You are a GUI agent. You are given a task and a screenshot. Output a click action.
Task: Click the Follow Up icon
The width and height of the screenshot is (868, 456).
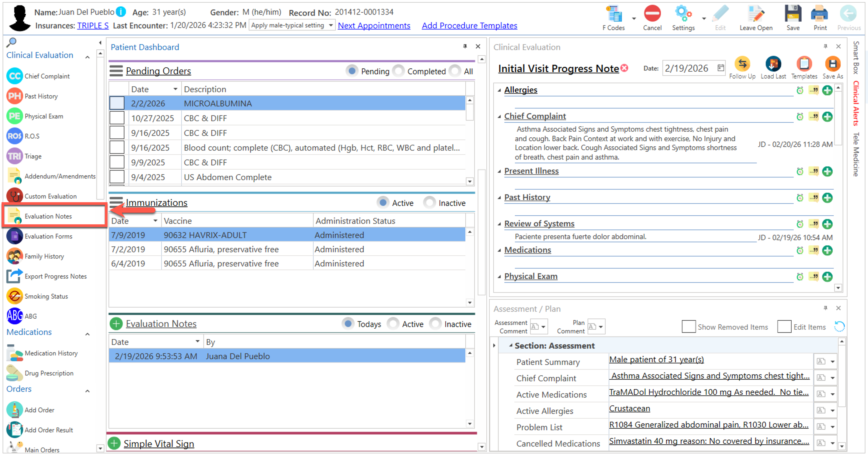[x=742, y=64]
